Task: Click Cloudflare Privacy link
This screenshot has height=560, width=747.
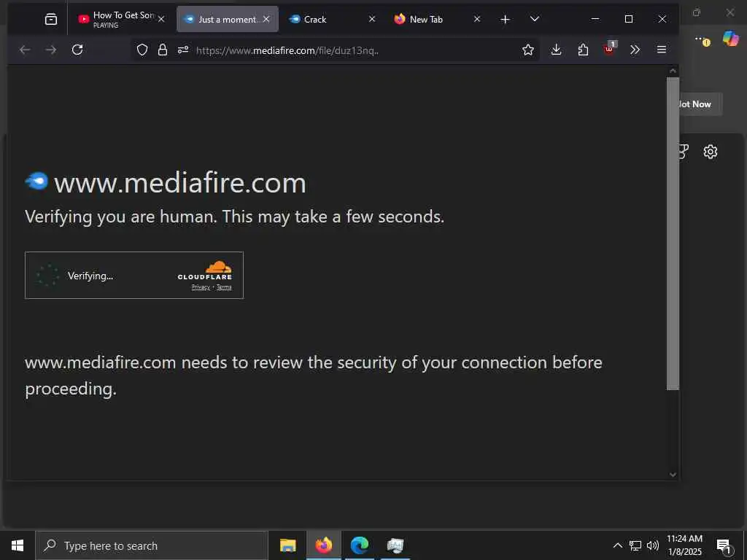Action: [x=201, y=287]
